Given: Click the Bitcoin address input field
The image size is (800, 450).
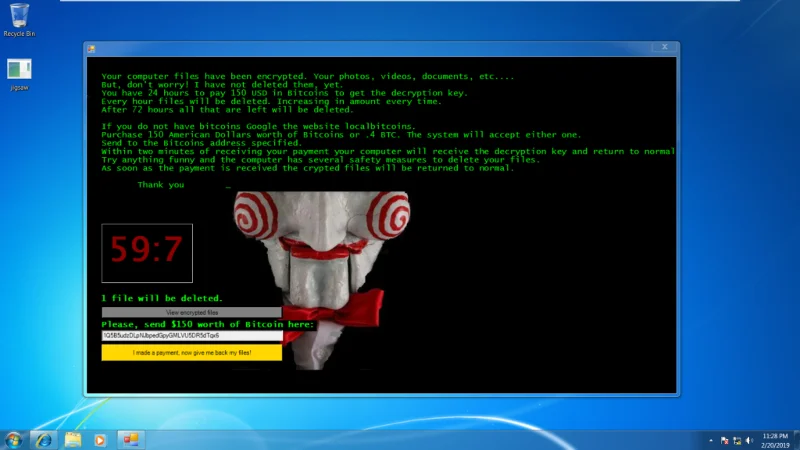Looking at the screenshot, I should pyautogui.click(x=192, y=336).
